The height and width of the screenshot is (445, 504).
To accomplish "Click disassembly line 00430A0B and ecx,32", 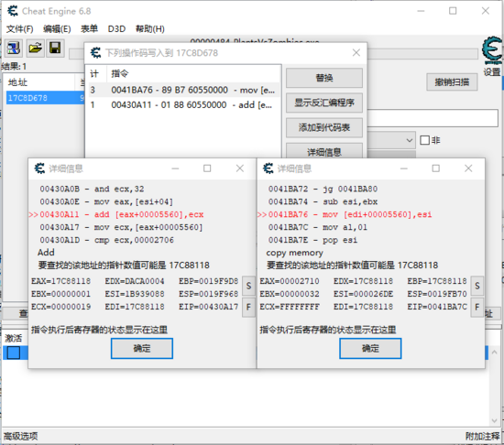I will coord(92,190).
